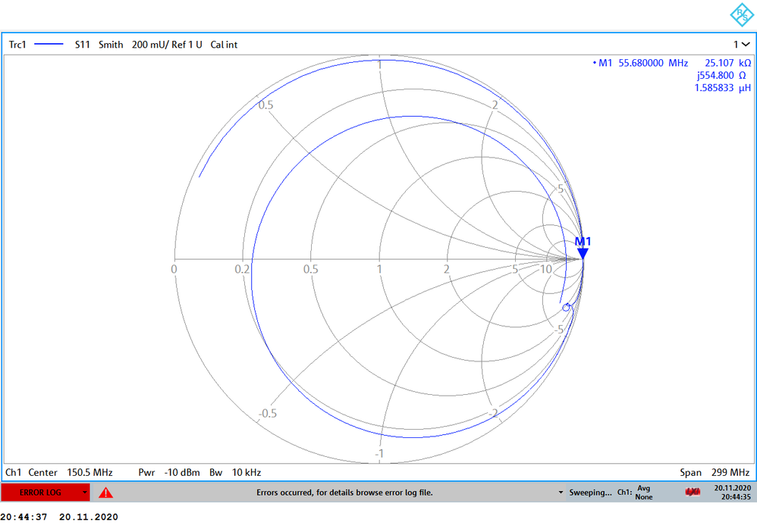
Task: Click the small circle marker on the trace
Action: (x=566, y=307)
